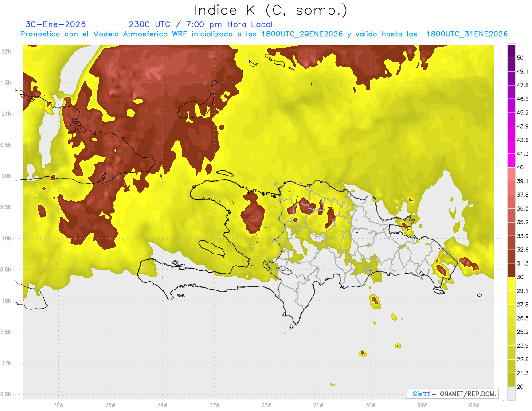Click the '68W' longitude label
The width and height of the screenshot is (532, 411).
coord(474,405)
